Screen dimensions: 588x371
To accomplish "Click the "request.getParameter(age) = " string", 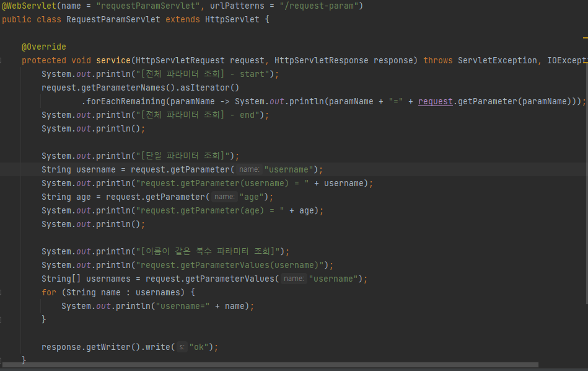I will tap(210, 211).
